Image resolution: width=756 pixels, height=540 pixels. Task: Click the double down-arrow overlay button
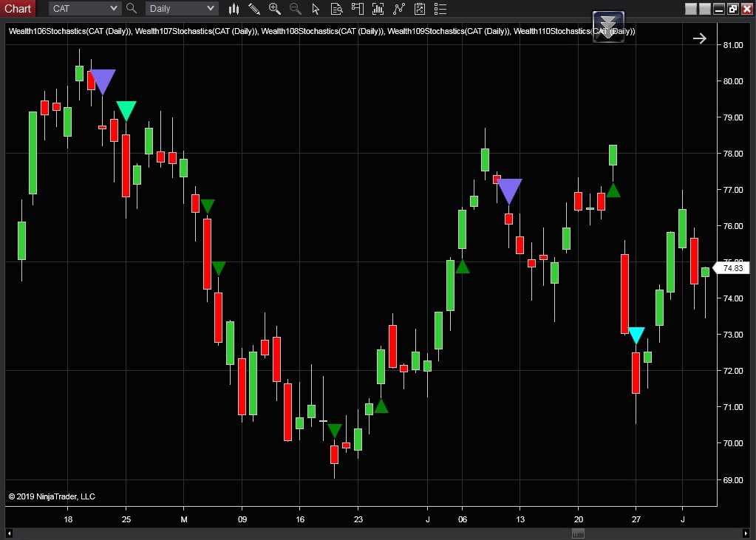pyautogui.click(x=608, y=27)
